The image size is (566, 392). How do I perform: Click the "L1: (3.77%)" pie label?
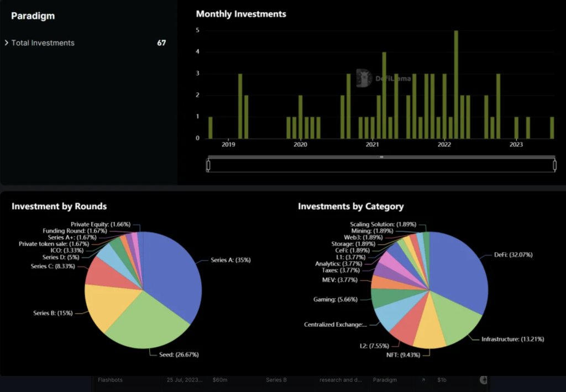pos(350,257)
